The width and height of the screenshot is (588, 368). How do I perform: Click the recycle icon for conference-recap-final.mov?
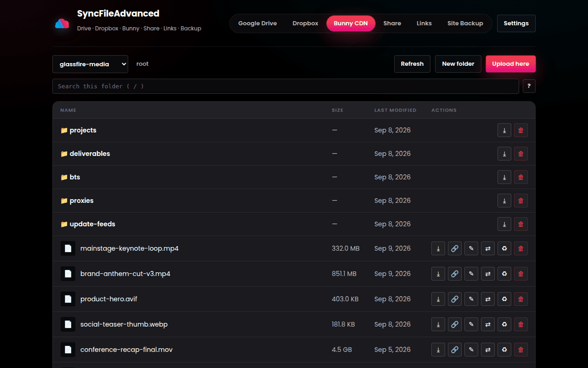click(x=504, y=350)
